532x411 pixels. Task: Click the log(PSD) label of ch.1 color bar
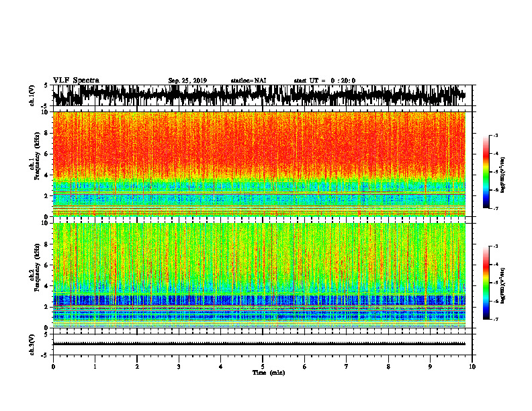[x=503, y=175]
